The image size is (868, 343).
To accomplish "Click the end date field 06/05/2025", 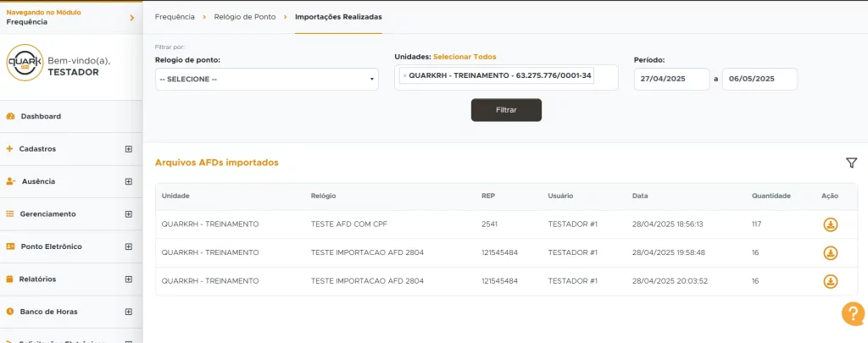I will pyautogui.click(x=759, y=79).
